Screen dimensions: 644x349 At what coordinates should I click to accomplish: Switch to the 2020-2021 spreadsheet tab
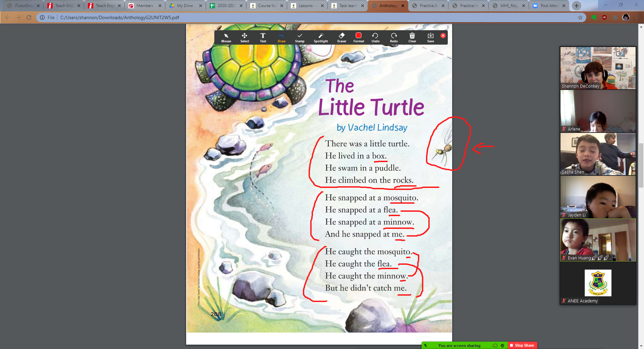coord(226,6)
